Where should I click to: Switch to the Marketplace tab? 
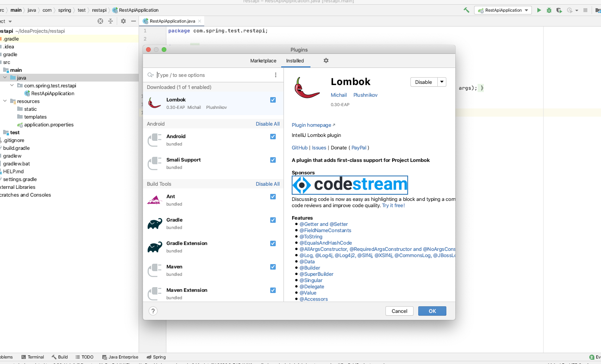(263, 60)
